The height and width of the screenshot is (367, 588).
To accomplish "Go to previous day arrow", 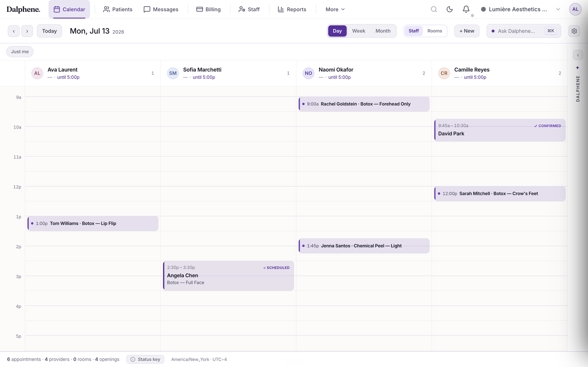I will pyautogui.click(x=14, y=31).
